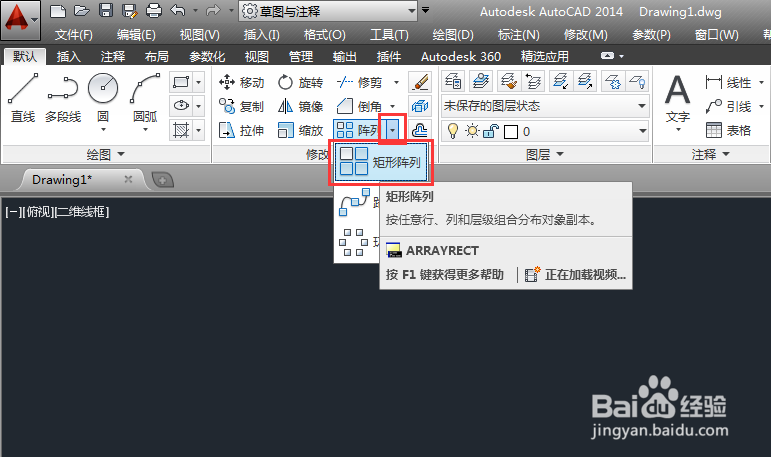Click the layer isolate icon

coord(561,81)
